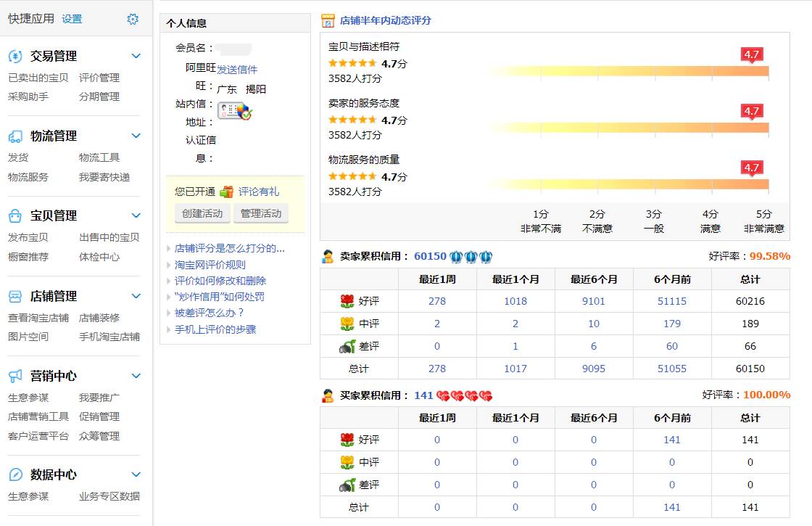Collapse the 物流管理 section

click(x=135, y=136)
